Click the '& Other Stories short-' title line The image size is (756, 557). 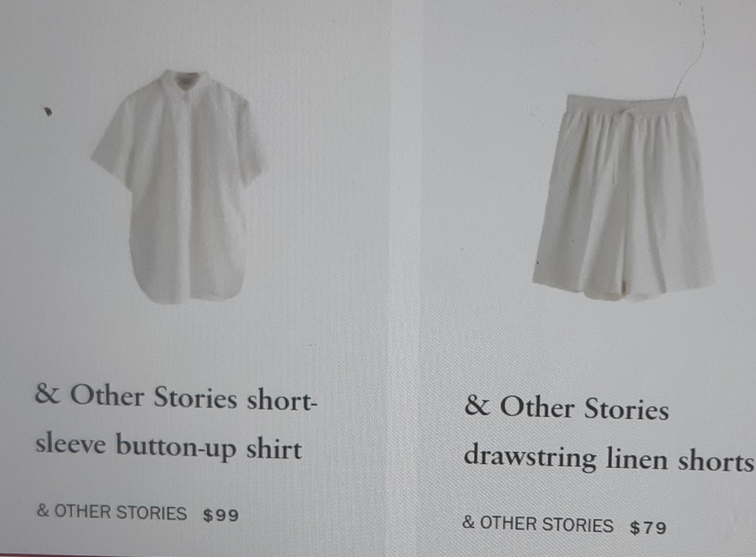pyautogui.click(x=176, y=398)
